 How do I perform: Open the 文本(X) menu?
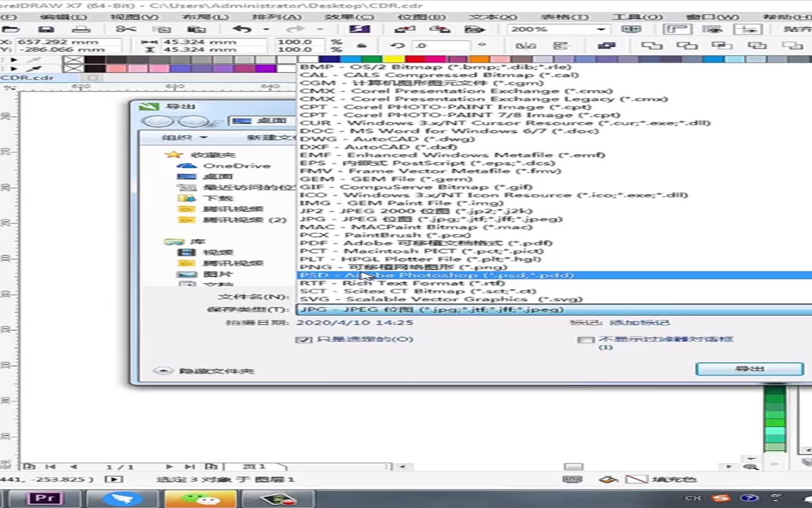click(493, 17)
